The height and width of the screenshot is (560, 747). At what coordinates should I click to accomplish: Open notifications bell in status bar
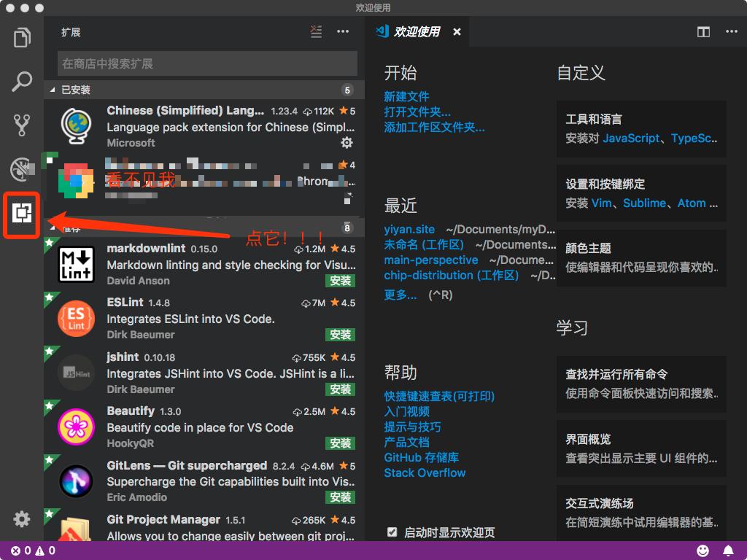pyautogui.click(x=728, y=552)
